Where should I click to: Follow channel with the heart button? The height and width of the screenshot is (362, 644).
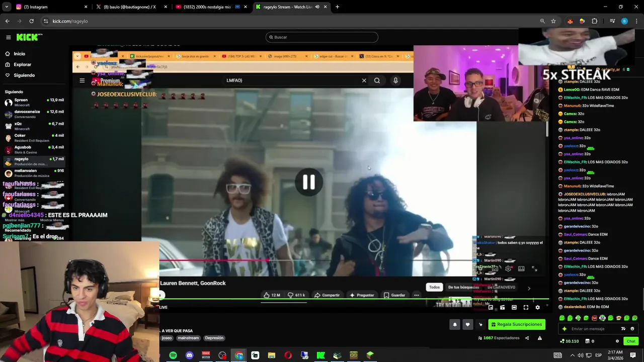[x=467, y=324]
